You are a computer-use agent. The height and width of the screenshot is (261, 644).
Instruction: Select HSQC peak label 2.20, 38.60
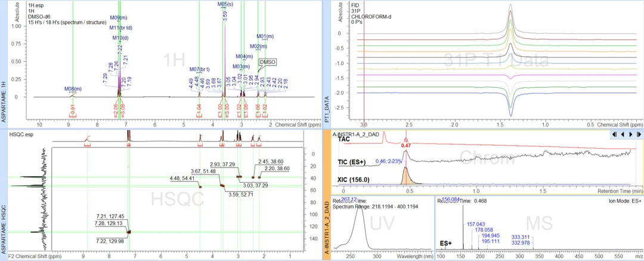point(277,168)
